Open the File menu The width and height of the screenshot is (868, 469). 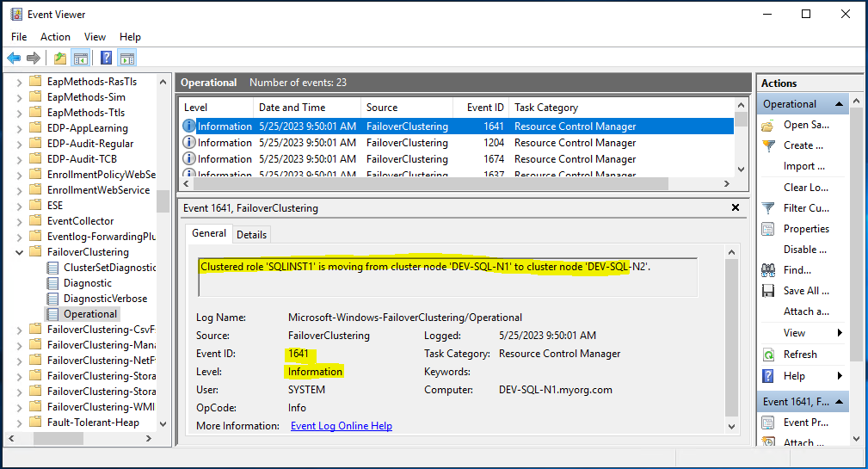coord(19,36)
